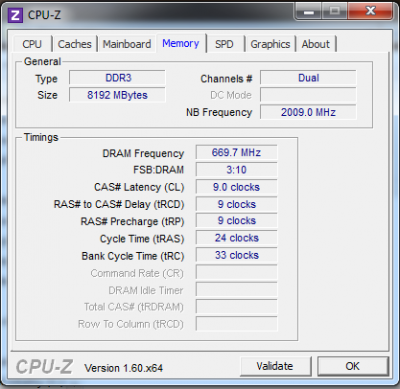Confirm with the OK button
Image resolution: width=400 pixels, height=389 pixels.
pos(353,366)
